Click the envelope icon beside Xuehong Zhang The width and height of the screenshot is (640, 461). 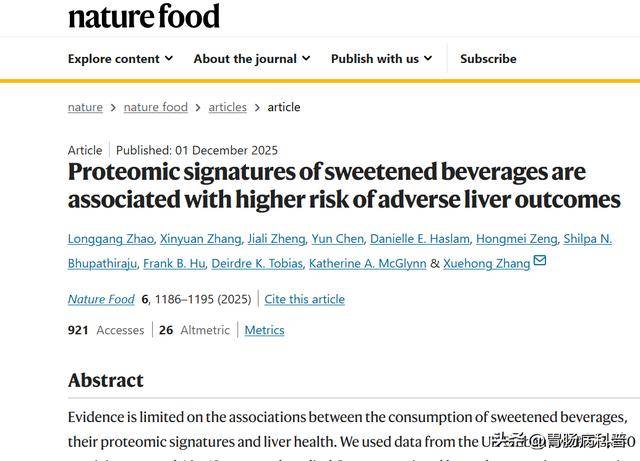coord(540,262)
